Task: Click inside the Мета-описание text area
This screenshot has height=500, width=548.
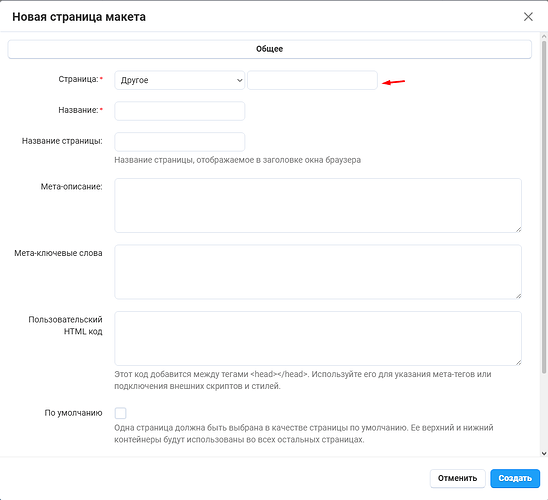Action: (318, 205)
